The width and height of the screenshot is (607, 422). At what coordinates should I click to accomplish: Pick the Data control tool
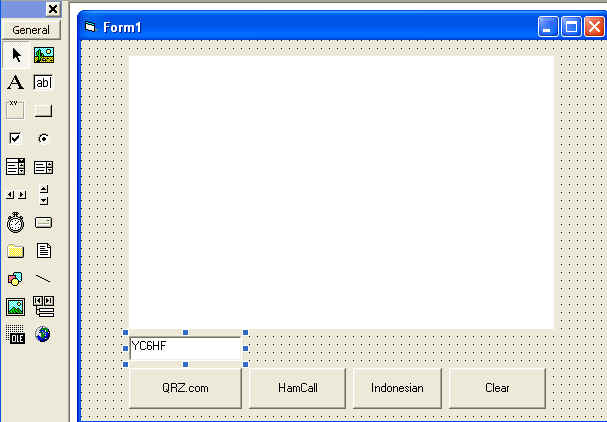pyautogui.click(x=43, y=306)
